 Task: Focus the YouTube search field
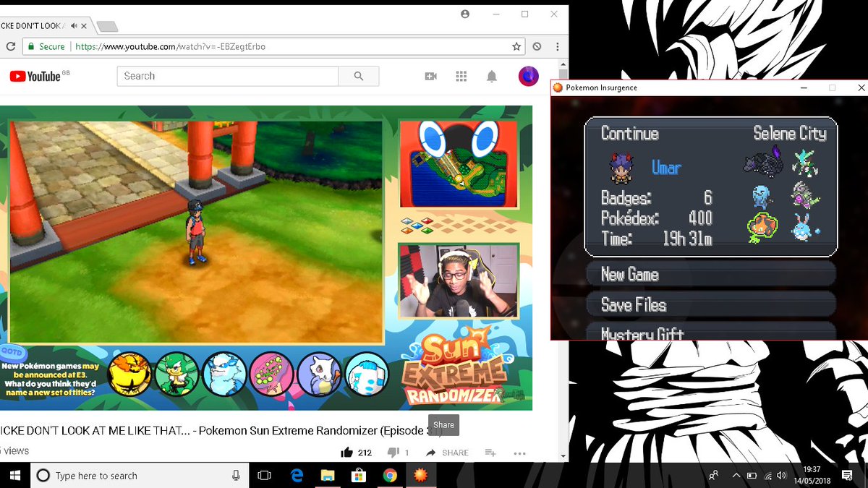click(x=228, y=76)
